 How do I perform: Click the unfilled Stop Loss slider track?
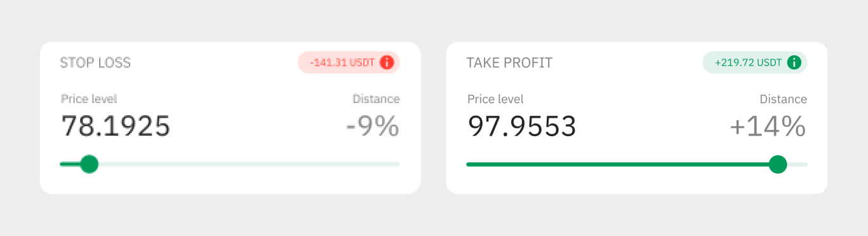249,164
